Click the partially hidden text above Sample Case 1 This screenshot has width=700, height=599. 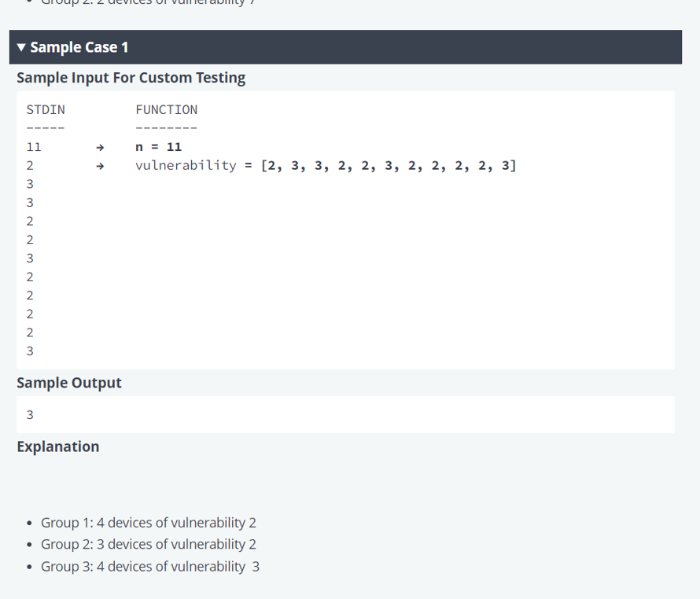[x=149, y=3]
